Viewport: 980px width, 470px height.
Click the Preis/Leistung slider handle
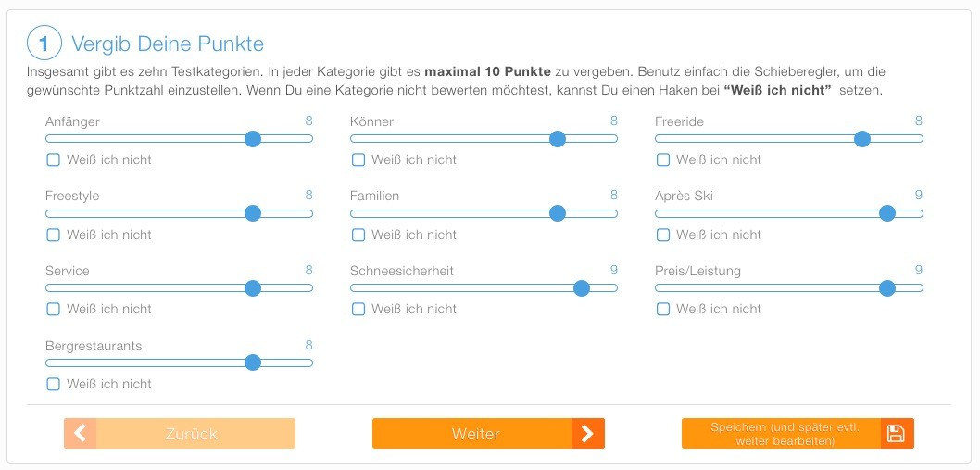[x=886, y=288]
